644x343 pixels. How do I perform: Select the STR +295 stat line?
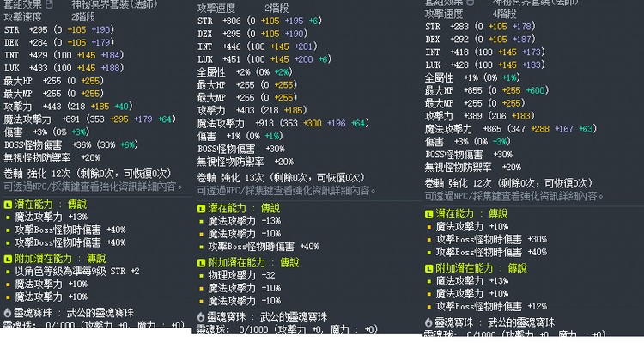tap(59, 29)
